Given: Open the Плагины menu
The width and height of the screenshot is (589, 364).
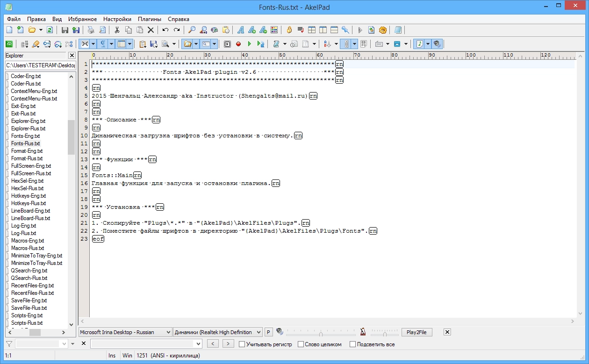Looking at the screenshot, I should coord(150,19).
